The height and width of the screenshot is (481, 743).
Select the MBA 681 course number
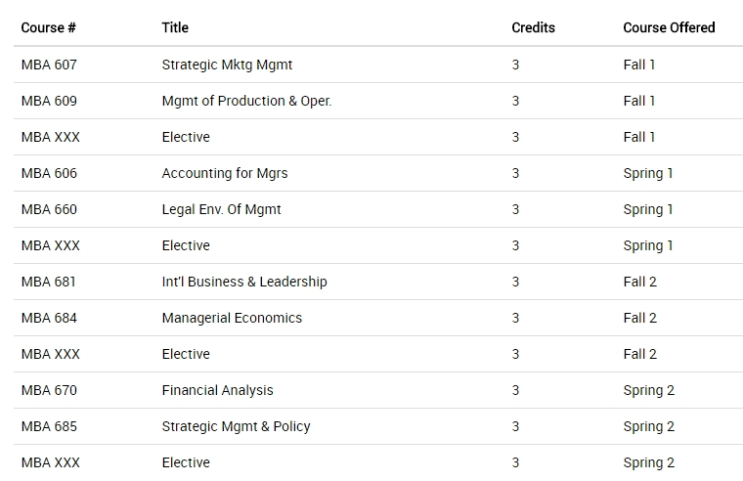click(48, 282)
